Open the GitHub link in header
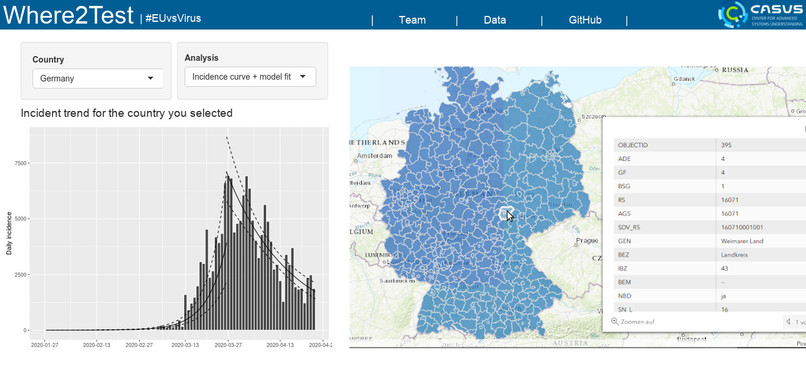806x373 pixels. point(585,20)
